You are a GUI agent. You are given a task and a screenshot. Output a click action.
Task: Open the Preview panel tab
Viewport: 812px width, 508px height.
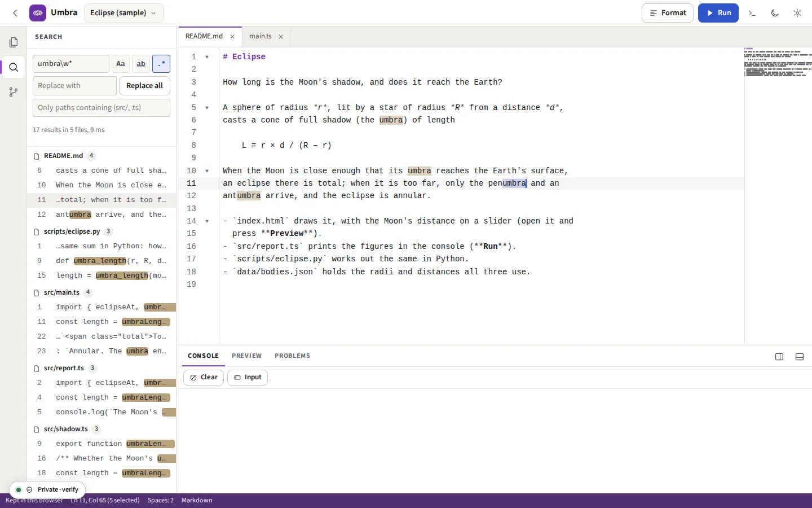pyautogui.click(x=246, y=356)
